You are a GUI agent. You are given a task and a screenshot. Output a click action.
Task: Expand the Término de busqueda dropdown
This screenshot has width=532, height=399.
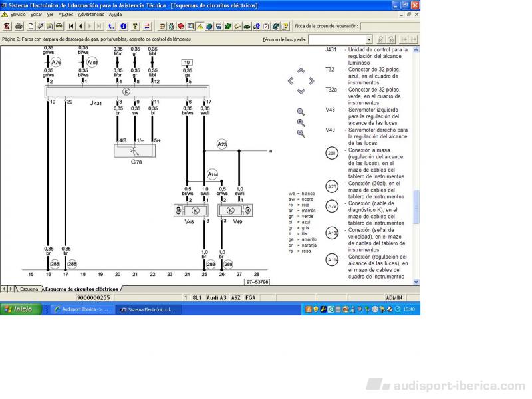click(x=369, y=39)
